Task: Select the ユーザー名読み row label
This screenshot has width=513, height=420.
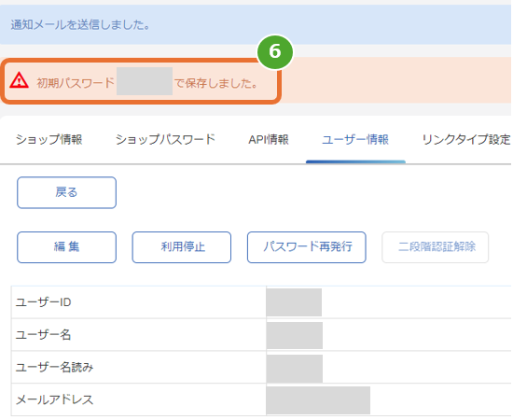Action: (x=54, y=368)
